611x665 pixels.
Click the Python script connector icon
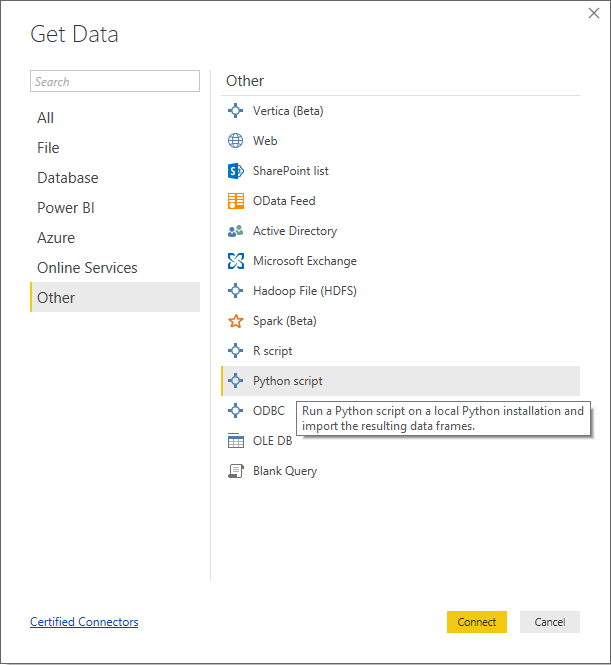click(235, 381)
